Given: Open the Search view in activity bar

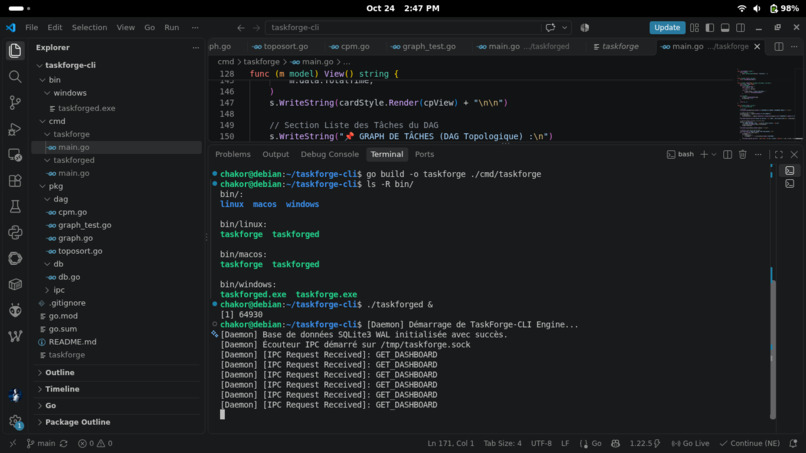Looking at the screenshot, I should coord(15,77).
